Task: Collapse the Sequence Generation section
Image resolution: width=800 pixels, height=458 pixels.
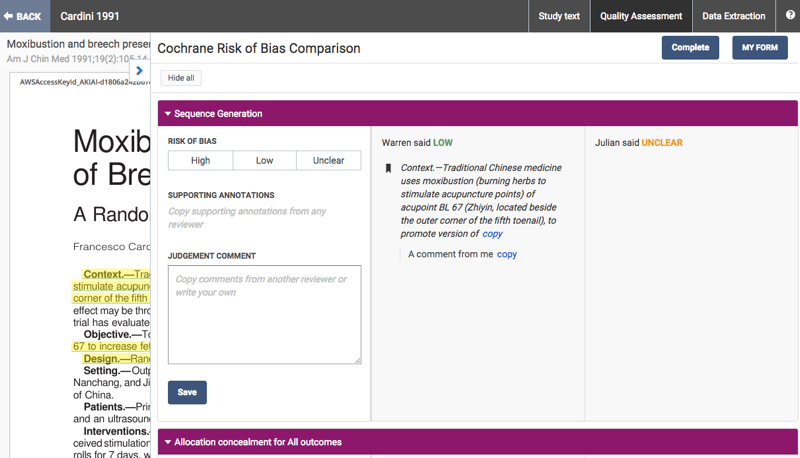Action: (x=168, y=114)
